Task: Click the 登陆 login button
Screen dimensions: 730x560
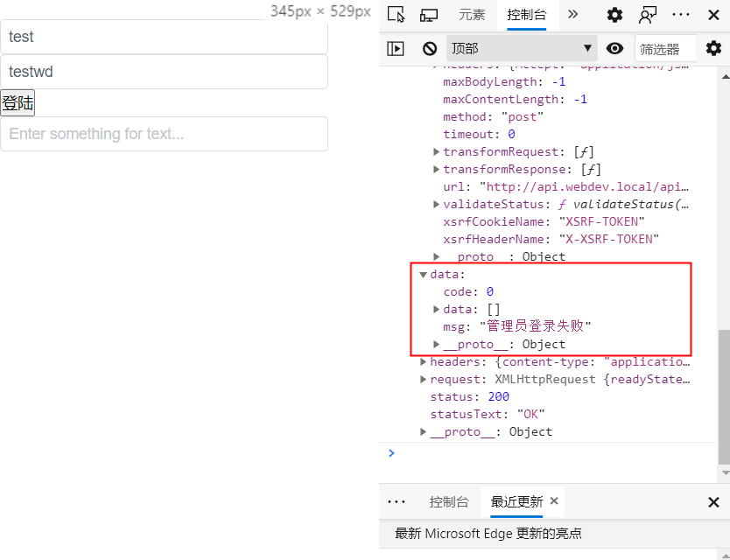Action: click(x=18, y=103)
